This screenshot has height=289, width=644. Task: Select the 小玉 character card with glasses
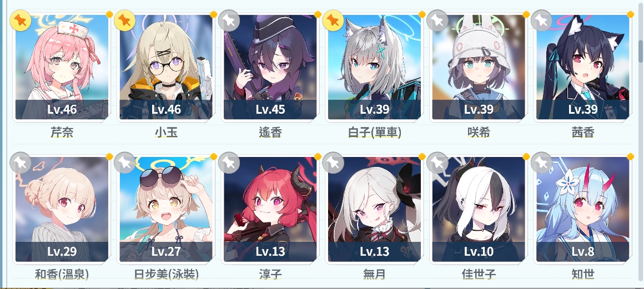tap(167, 67)
